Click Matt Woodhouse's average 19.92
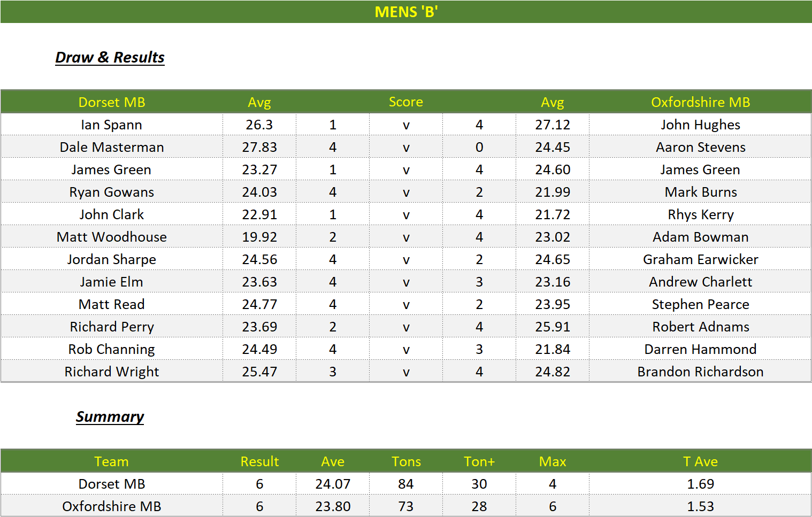 point(259,237)
